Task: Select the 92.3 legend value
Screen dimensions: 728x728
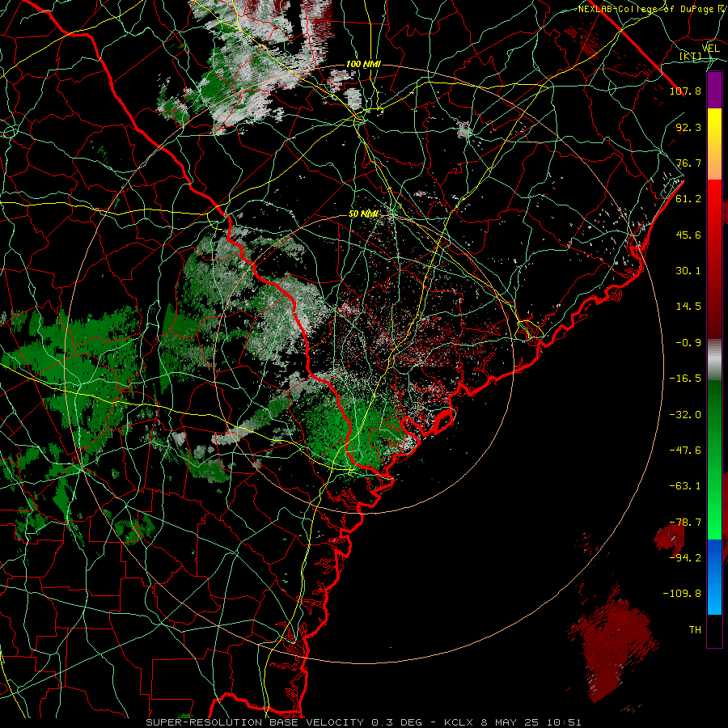Action: [x=688, y=127]
